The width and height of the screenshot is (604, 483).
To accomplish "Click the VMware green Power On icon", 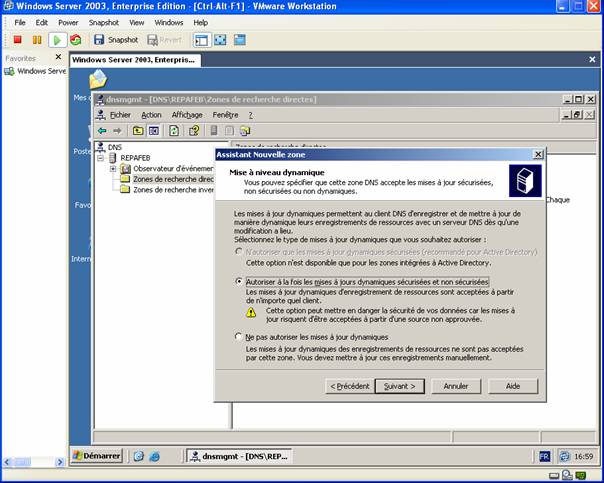I will pos(57,40).
